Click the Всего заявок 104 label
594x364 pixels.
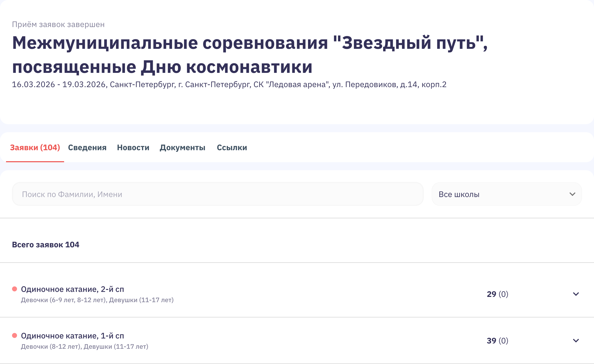(x=46, y=245)
